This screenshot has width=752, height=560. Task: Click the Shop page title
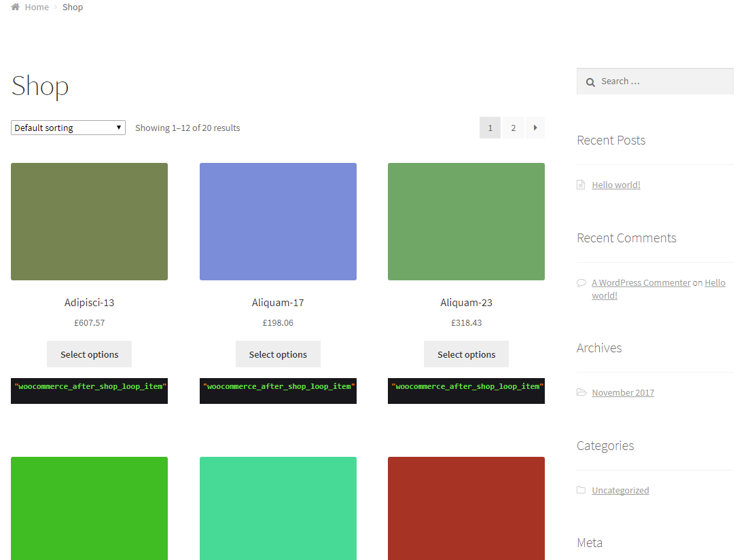[40, 86]
